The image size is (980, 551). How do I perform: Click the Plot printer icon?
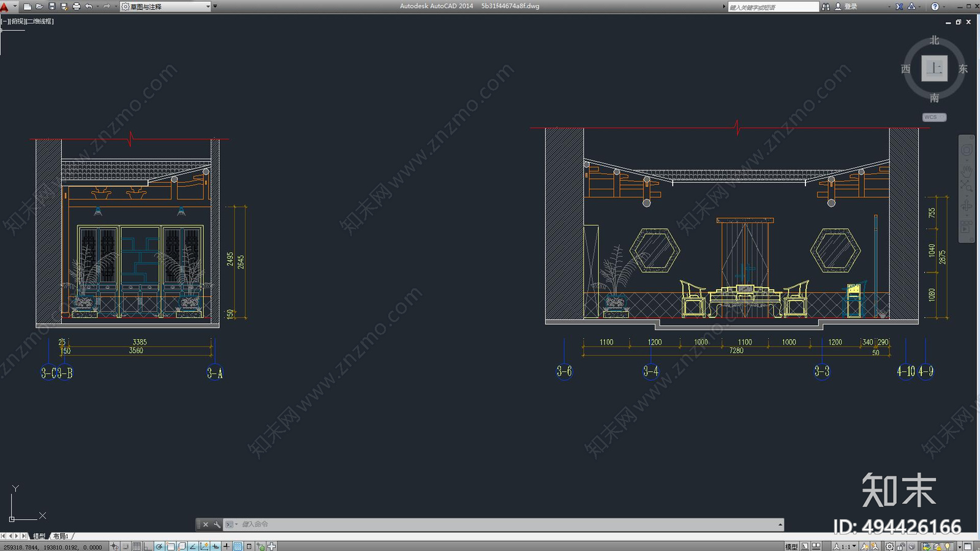pyautogui.click(x=77, y=7)
